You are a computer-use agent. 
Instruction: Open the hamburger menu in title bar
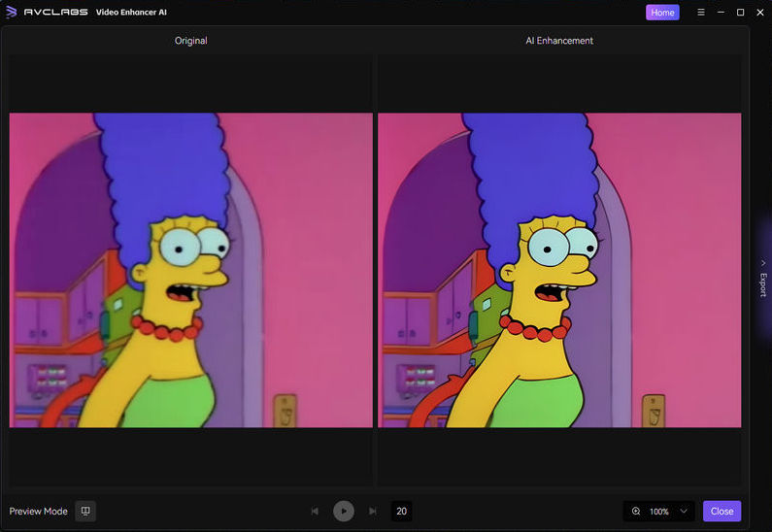click(x=701, y=13)
